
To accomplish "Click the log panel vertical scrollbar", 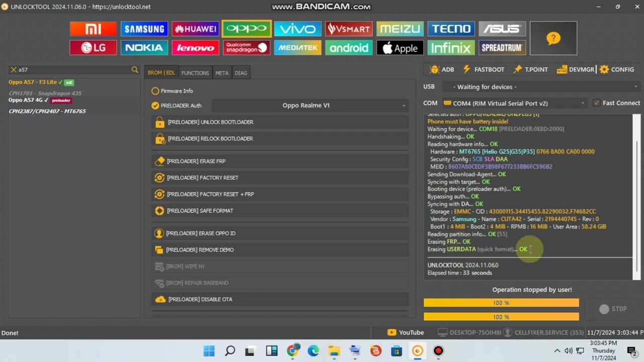I will [x=637, y=197].
